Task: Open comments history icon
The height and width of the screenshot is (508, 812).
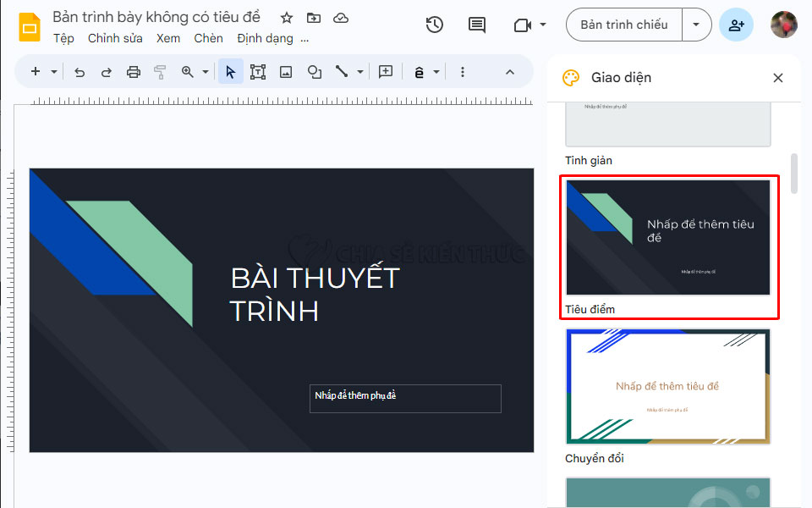Action: point(476,25)
